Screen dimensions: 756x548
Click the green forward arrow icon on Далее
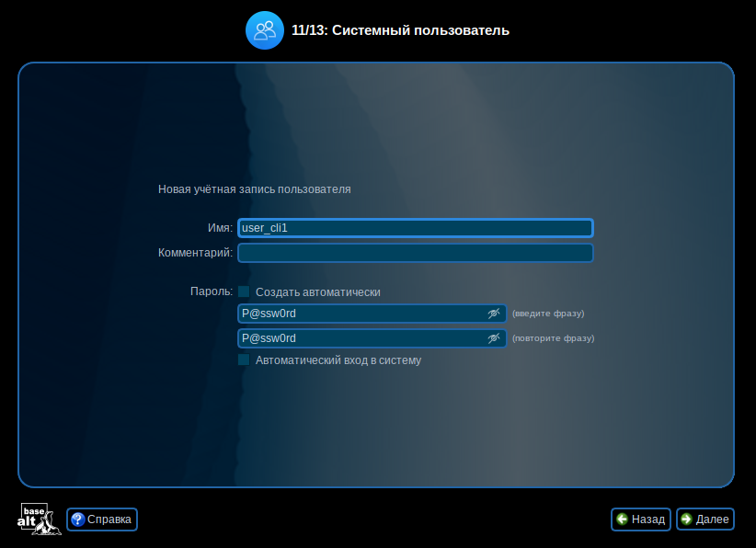tap(686, 519)
